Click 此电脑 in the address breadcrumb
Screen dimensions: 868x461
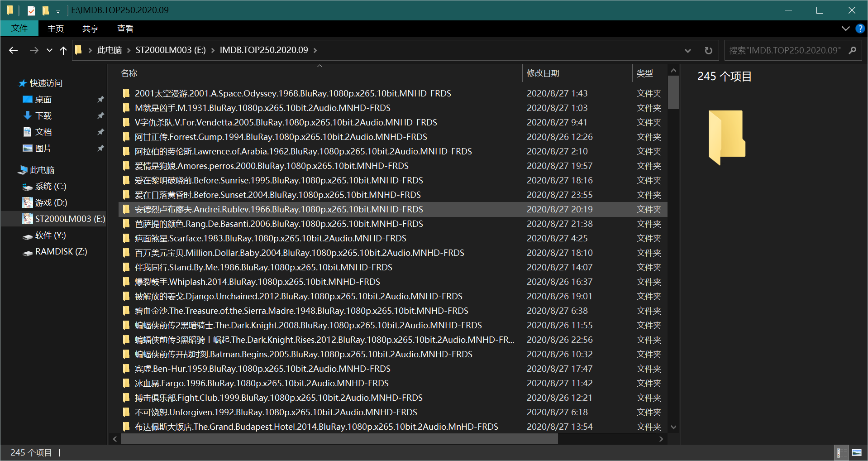click(x=110, y=50)
